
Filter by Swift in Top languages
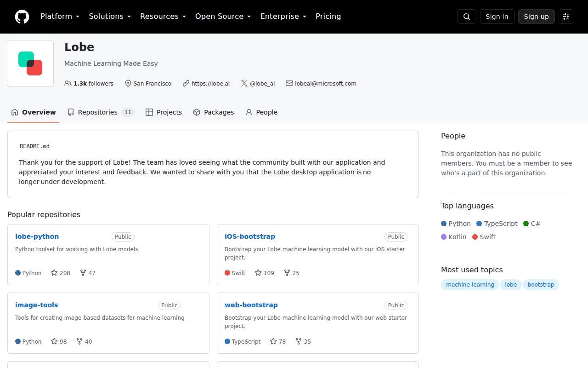tap(484, 237)
